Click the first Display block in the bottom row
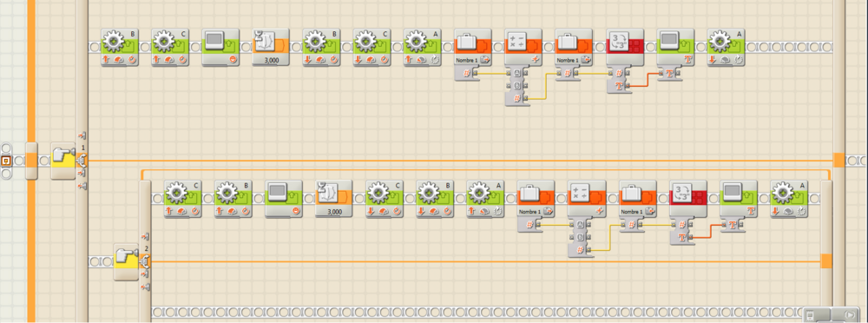The height and width of the screenshot is (323, 868). (284, 199)
